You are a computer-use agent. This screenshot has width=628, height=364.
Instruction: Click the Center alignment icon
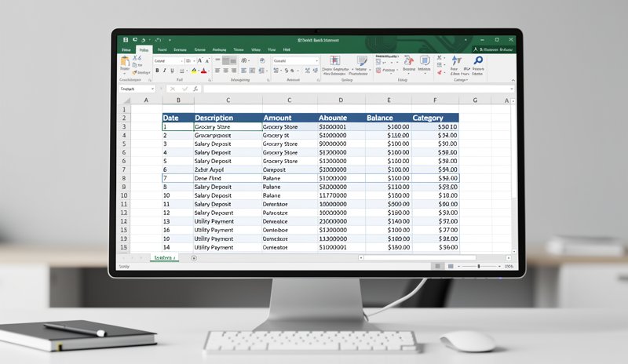click(x=225, y=71)
